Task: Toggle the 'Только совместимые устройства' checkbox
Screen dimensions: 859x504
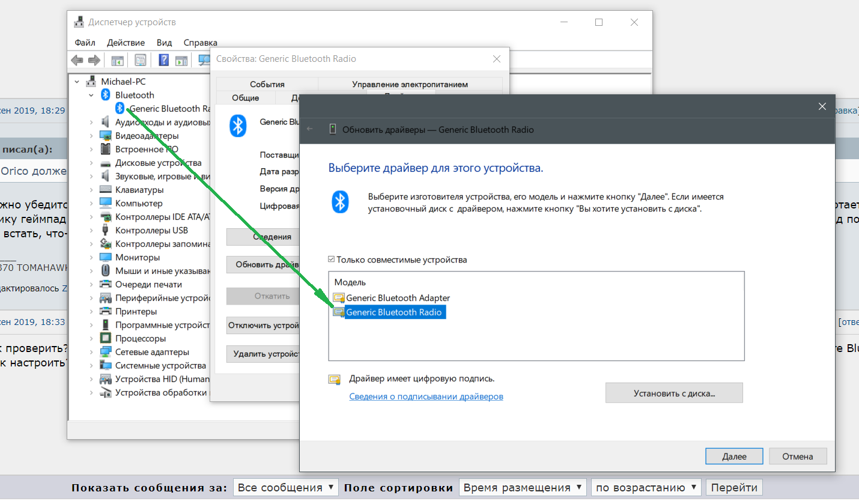Action: (332, 260)
